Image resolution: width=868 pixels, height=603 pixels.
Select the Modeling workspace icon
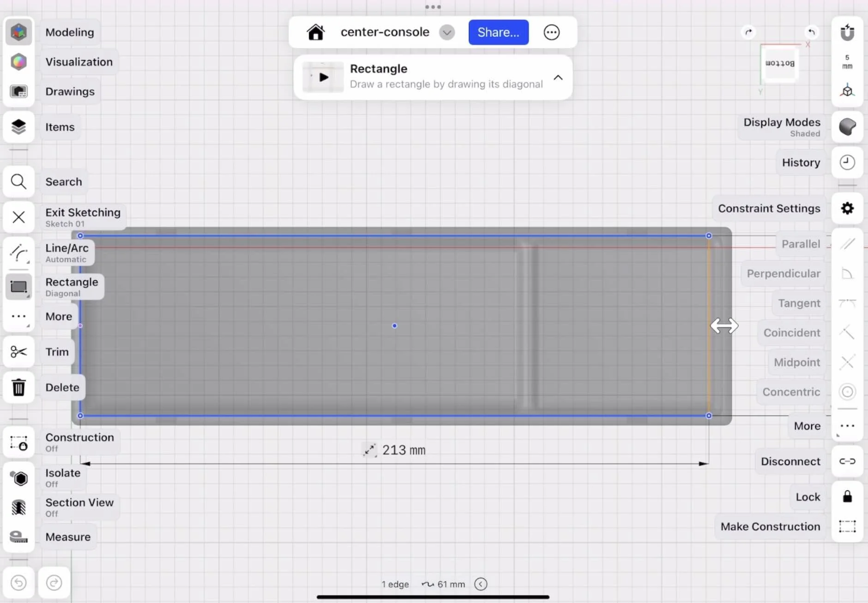18,31
